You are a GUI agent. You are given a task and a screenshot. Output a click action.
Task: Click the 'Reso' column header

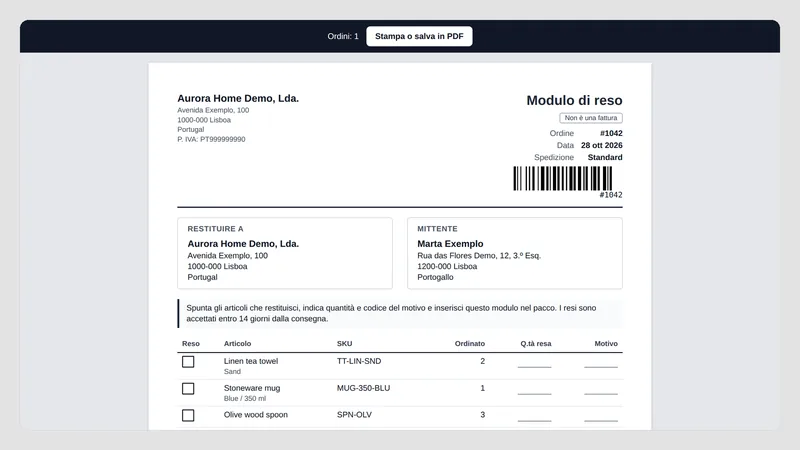191,344
